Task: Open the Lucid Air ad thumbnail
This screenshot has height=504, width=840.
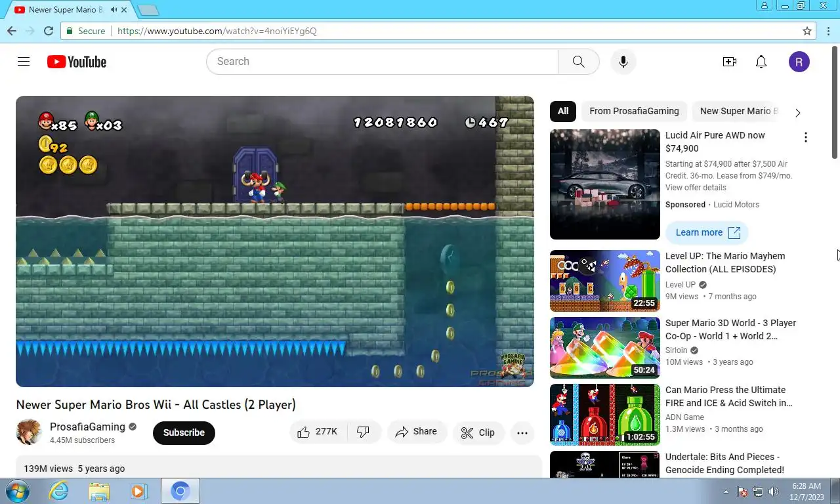Action: [605, 184]
